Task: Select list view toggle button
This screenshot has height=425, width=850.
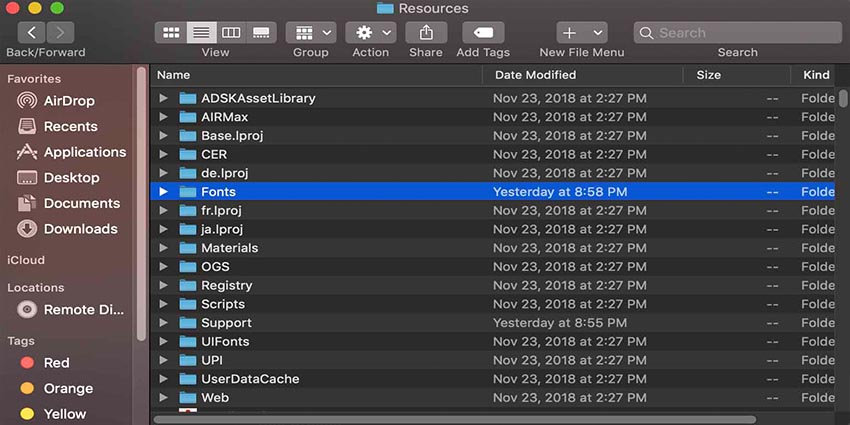Action: 201,33
